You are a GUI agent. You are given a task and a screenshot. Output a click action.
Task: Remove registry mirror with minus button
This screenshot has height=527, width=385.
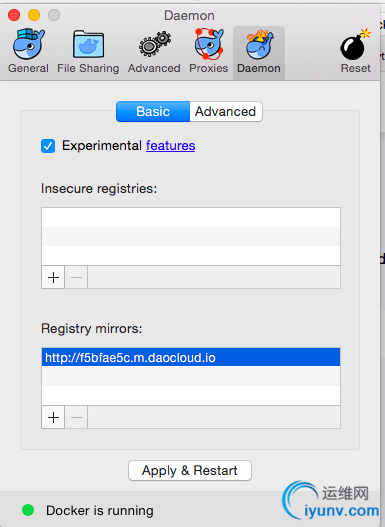(x=76, y=417)
